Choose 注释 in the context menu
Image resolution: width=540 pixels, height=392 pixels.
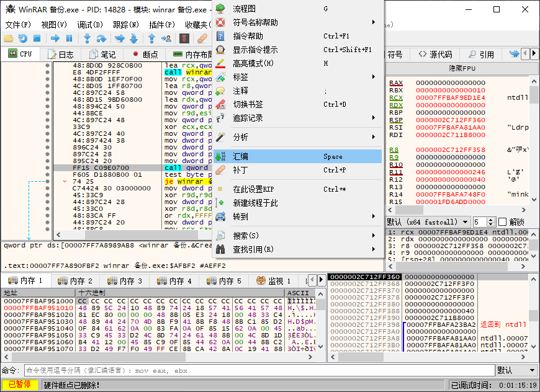coord(298,91)
